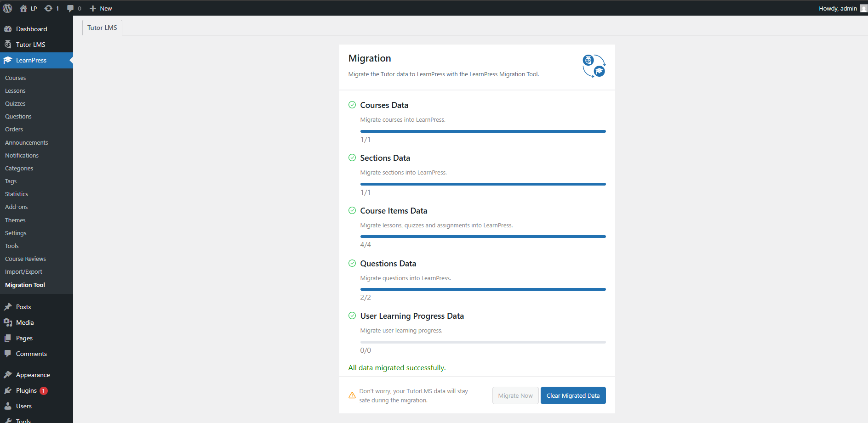The width and height of the screenshot is (868, 423).
Task: Click the Dashboard gauge icon in sidebar
Action: (8, 28)
